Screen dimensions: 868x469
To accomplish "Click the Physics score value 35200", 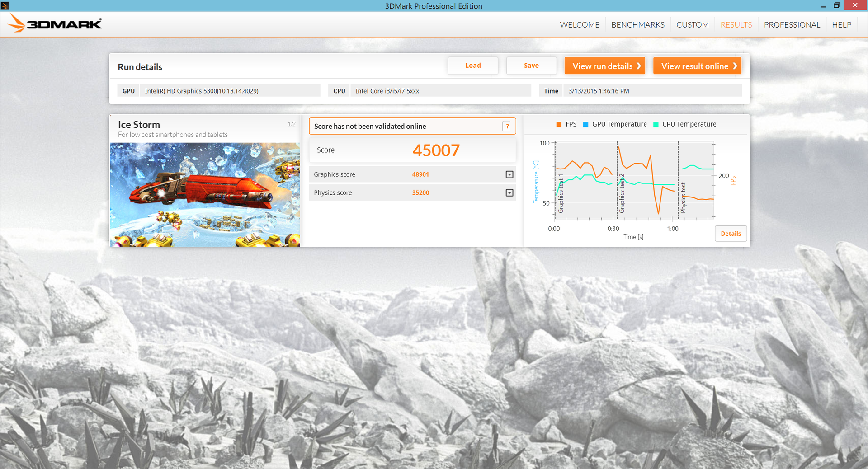I will [x=420, y=193].
